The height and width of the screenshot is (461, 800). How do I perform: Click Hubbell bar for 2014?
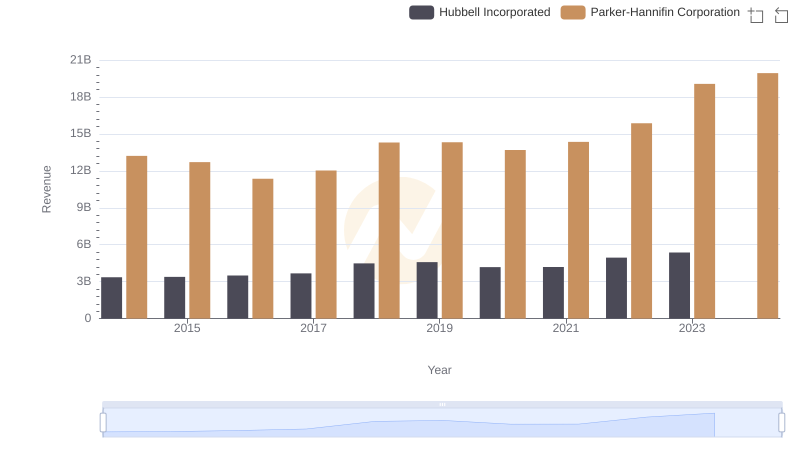pos(111,298)
